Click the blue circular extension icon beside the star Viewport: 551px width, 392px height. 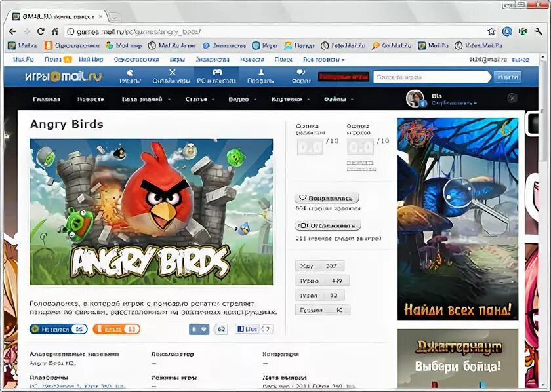[506, 31]
